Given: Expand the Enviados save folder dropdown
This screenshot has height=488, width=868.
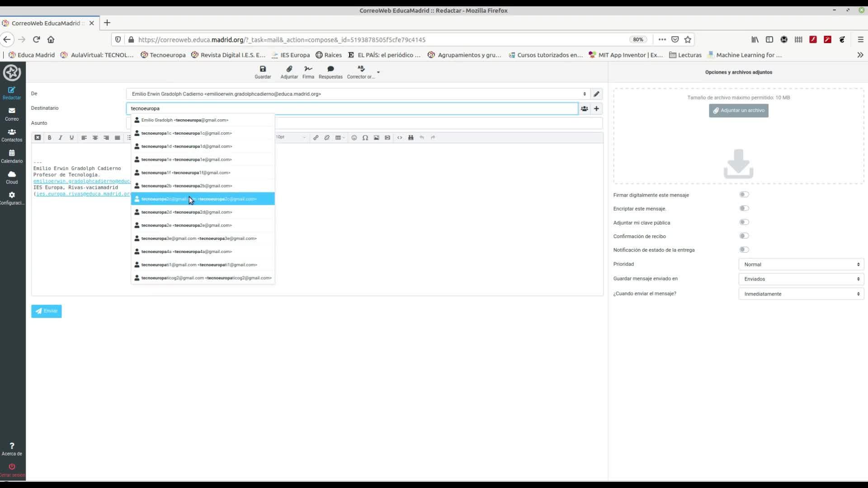Looking at the screenshot, I should point(801,279).
